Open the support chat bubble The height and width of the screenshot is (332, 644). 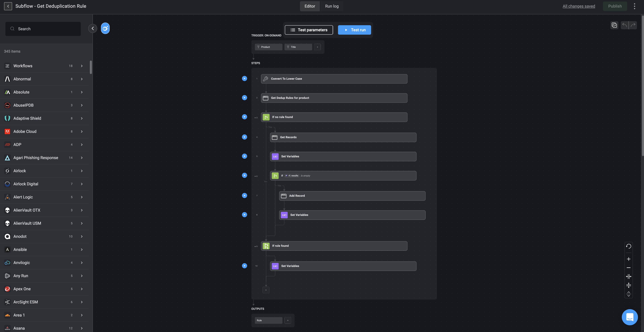[630, 317]
